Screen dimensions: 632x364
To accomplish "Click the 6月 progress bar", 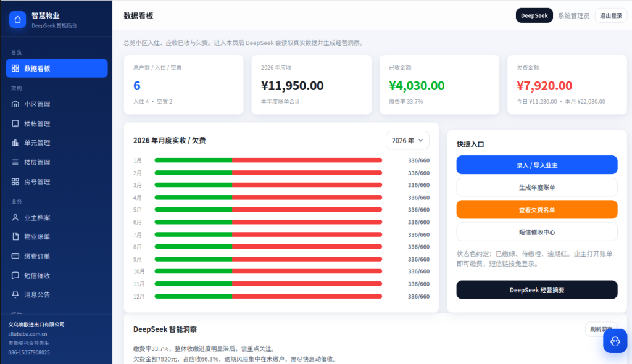I will [x=268, y=222].
